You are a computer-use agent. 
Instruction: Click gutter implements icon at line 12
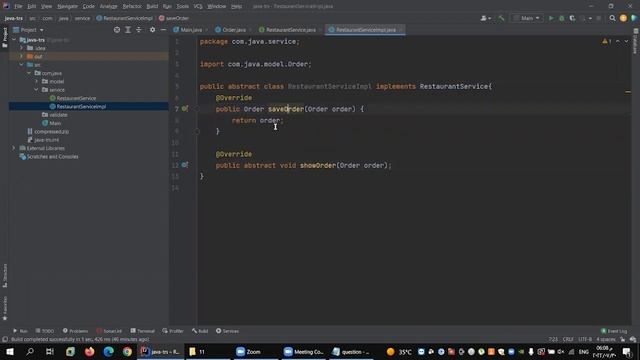coord(184,165)
